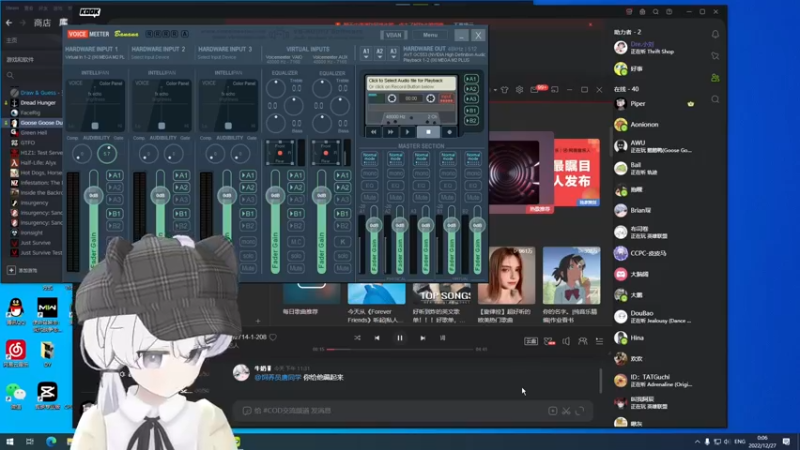Select Goose Goose Duck in Steam library

[x=41, y=122]
